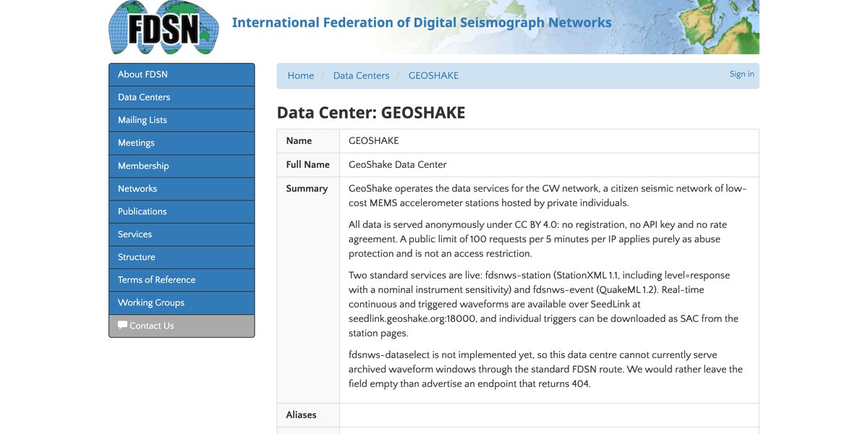Screen dimensions: 868x434
Task: Click the Full Name row label
Action: coord(307,164)
